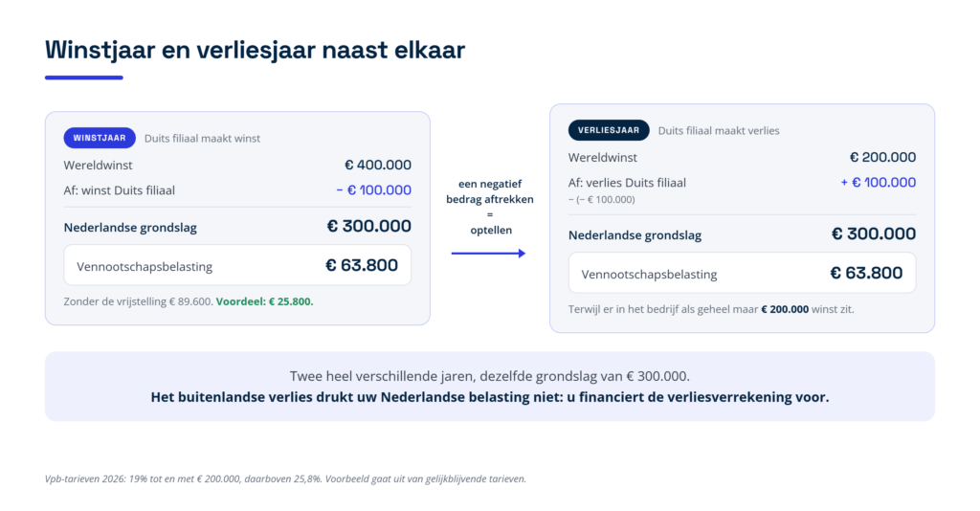Click the title Winstjaar en verliesjaar naast elkaar
The image size is (980, 511).
(x=255, y=50)
